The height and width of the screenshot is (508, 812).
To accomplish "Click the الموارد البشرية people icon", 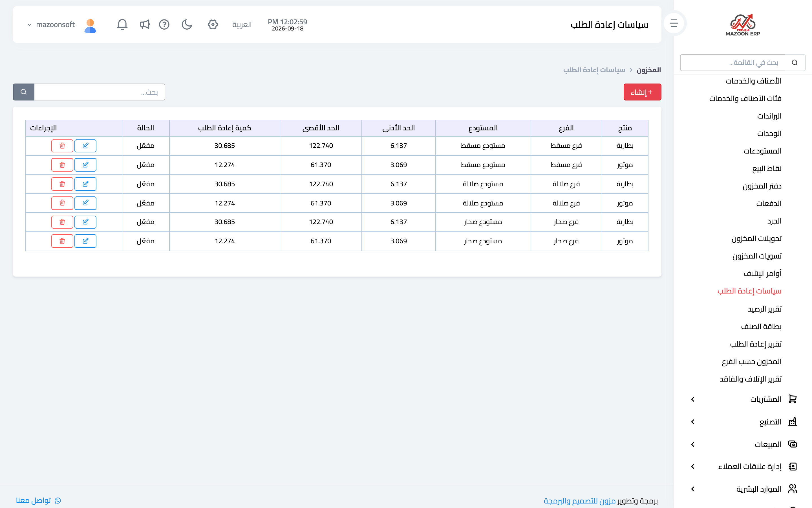I will click(x=793, y=489).
